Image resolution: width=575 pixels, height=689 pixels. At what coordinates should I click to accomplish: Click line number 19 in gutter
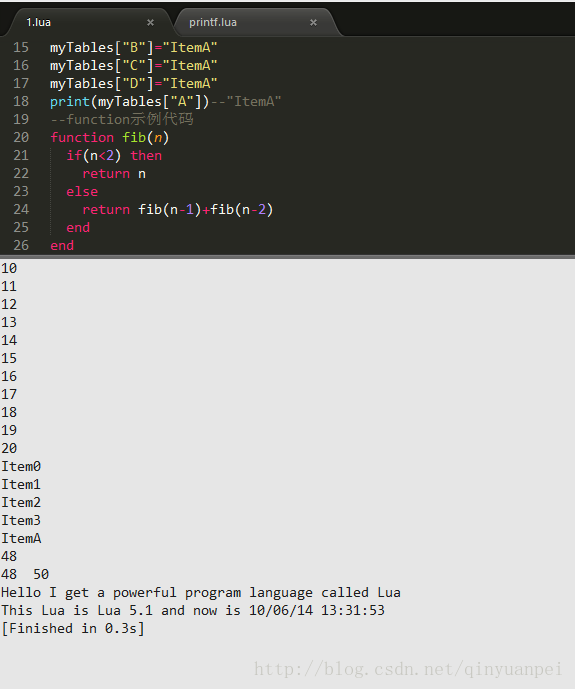pyautogui.click(x=21, y=120)
